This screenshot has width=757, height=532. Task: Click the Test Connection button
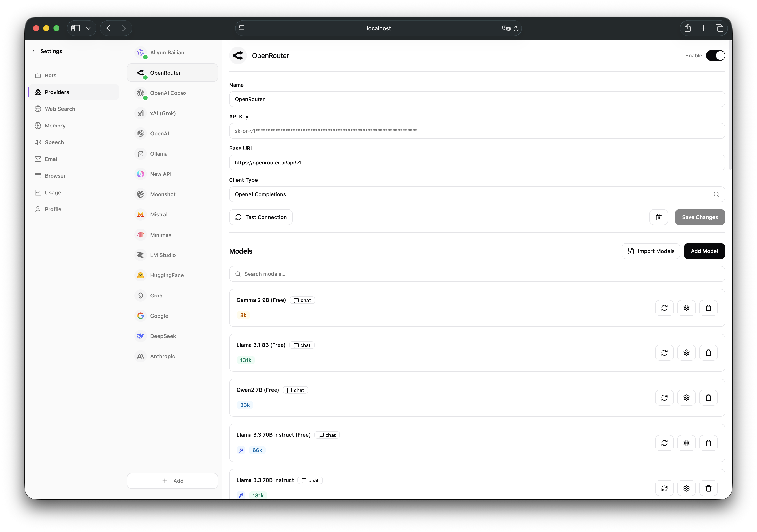pyautogui.click(x=260, y=217)
